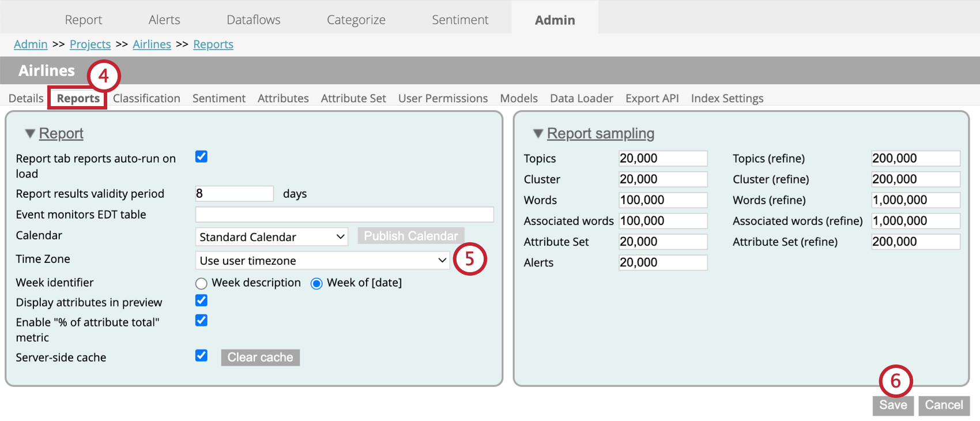980x421 pixels.
Task: Open the Calendar dropdown
Action: 272,237
